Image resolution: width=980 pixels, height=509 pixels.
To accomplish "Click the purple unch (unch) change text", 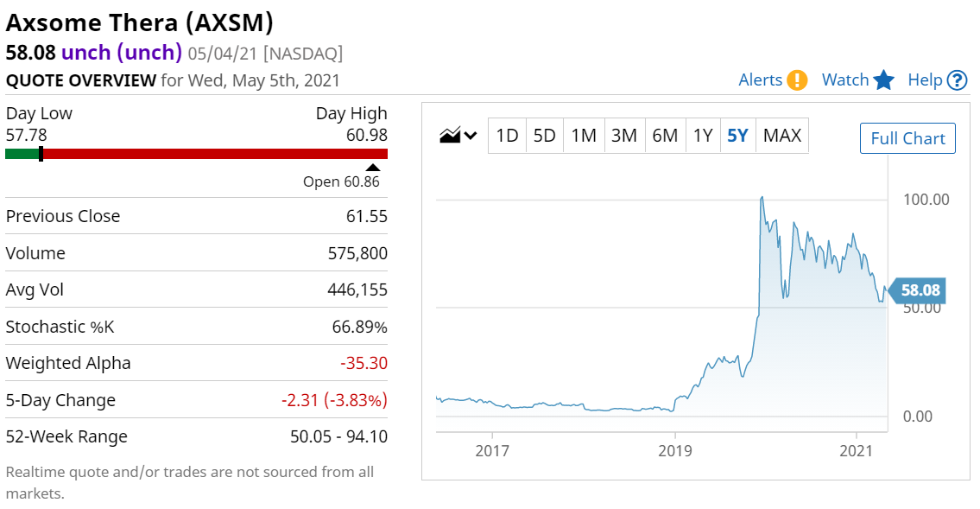I will pyautogui.click(x=121, y=53).
